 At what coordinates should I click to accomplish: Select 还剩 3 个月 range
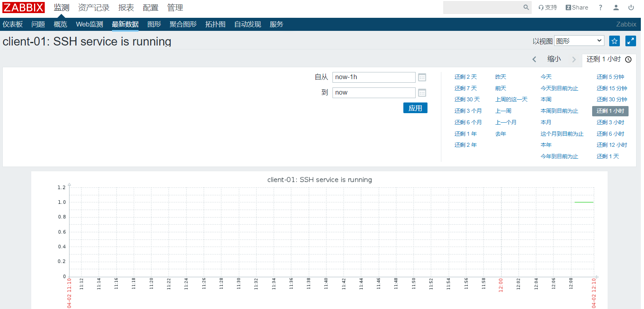468,111
